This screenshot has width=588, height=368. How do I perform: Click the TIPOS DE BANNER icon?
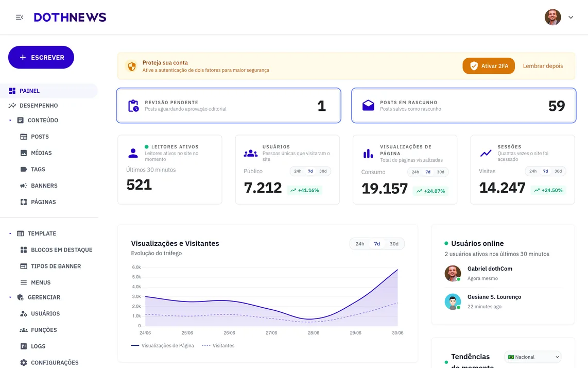tap(24, 266)
